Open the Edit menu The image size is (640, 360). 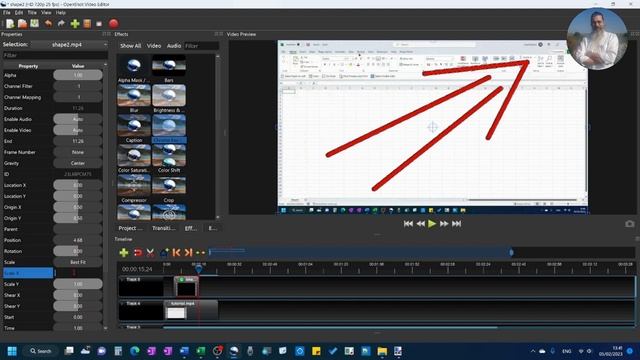(x=19, y=13)
